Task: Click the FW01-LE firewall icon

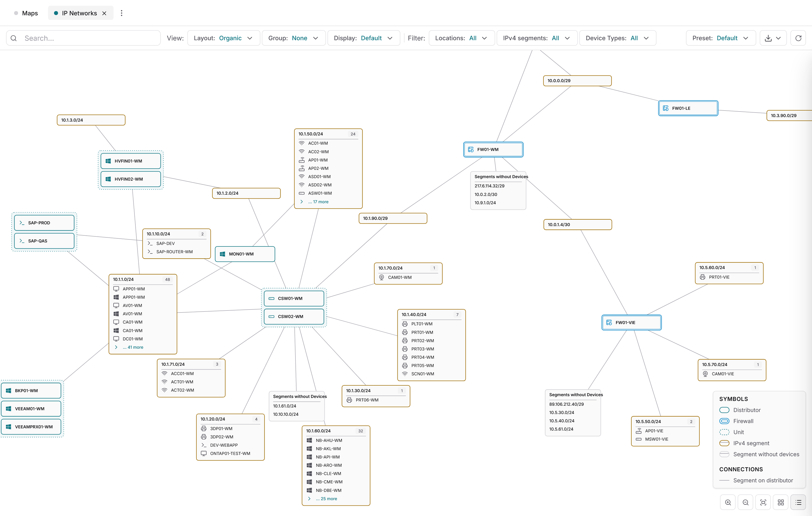Action: [x=666, y=108]
